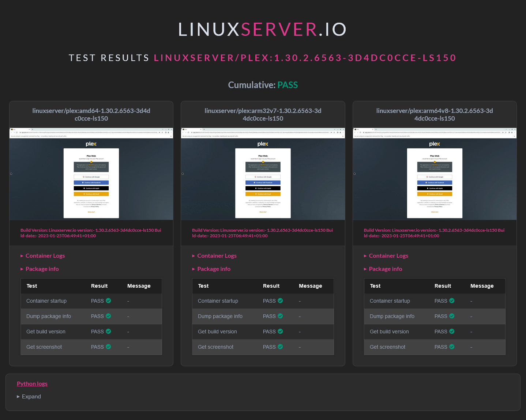Expand Package info in the arm64v8 card

click(383, 269)
